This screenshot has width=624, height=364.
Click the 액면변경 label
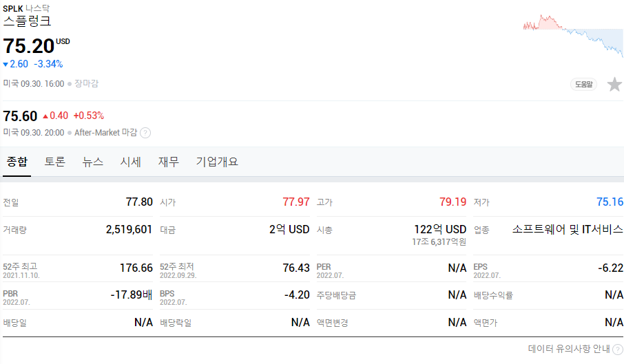[x=332, y=323]
